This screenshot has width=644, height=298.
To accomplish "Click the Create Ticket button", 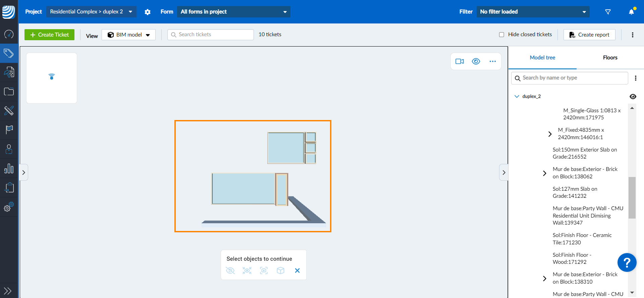I will pyautogui.click(x=49, y=35).
